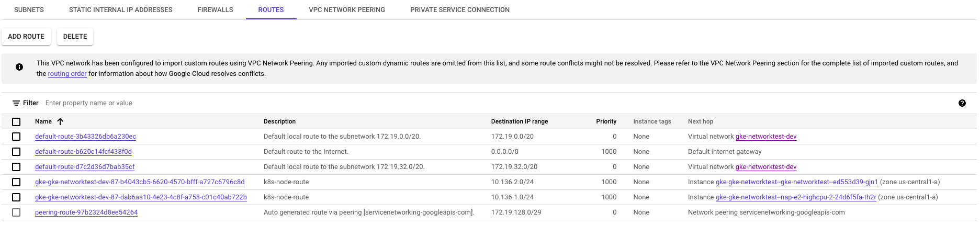Open Private Service Connection tab
Screen dimensions: 980x225
pos(460,9)
